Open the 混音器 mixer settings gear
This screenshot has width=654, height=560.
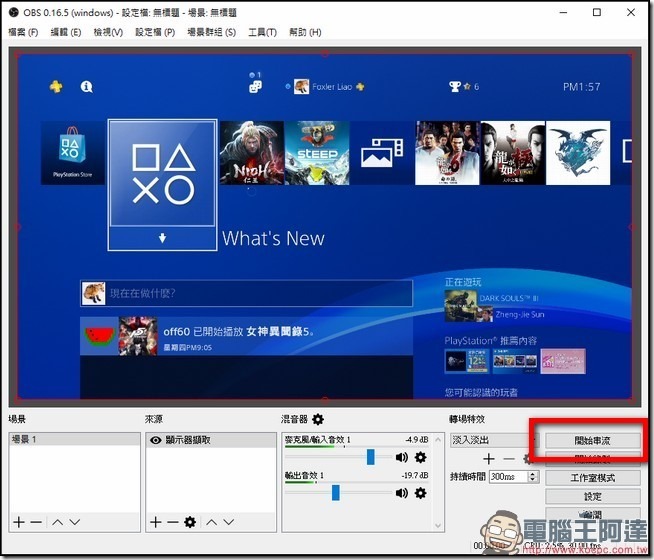click(318, 419)
